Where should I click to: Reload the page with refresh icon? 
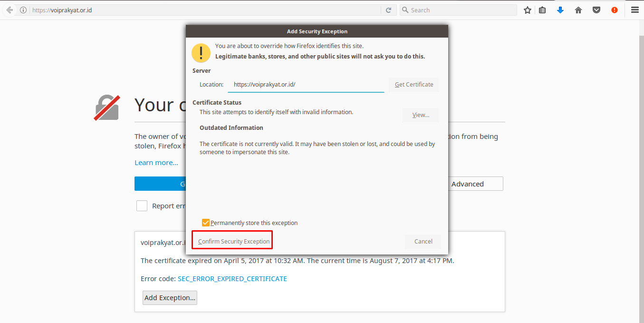(x=388, y=10)
